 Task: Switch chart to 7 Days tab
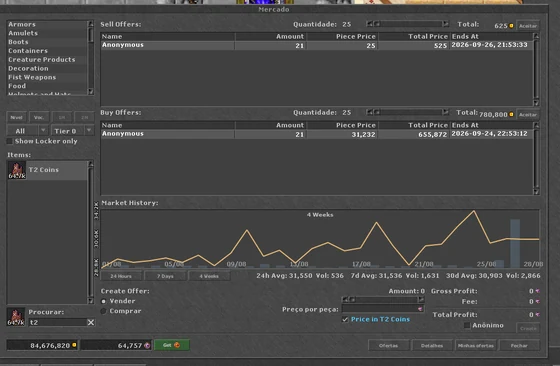tap(165, 276)
